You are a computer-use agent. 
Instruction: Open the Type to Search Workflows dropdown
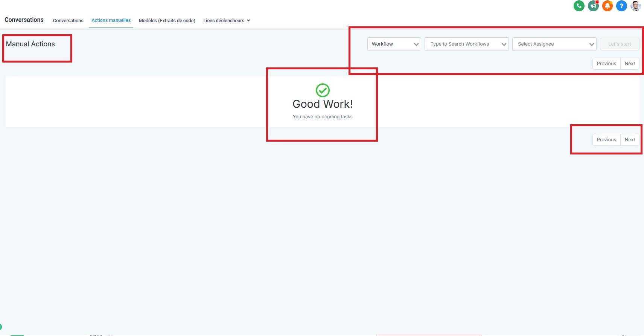pos(466,44)
